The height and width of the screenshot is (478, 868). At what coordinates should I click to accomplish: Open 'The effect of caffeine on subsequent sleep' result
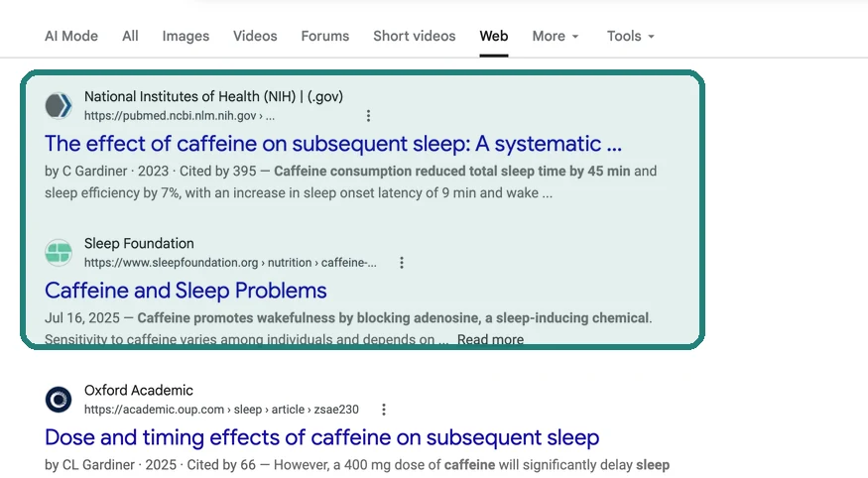pyautogui.click(x=333, y=144)
